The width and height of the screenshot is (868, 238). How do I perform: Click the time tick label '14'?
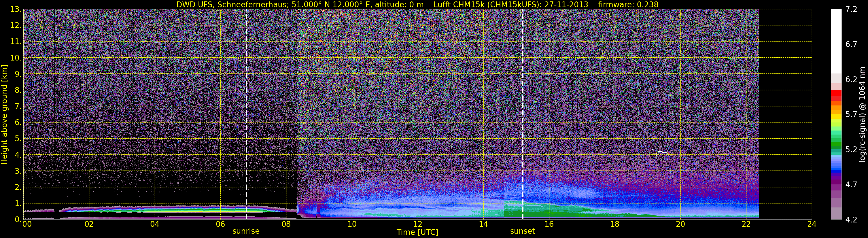click(x=483, y=224)
